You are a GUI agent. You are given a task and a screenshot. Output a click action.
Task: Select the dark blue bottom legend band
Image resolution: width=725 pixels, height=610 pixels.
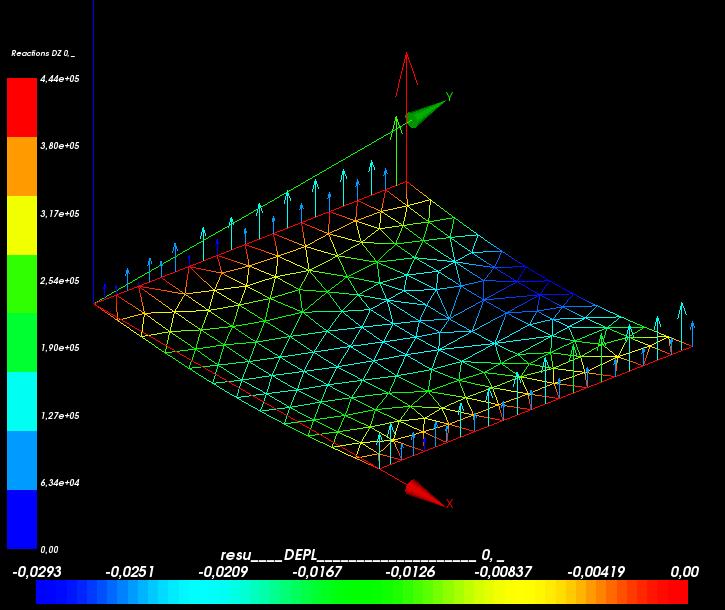(22, 519)
